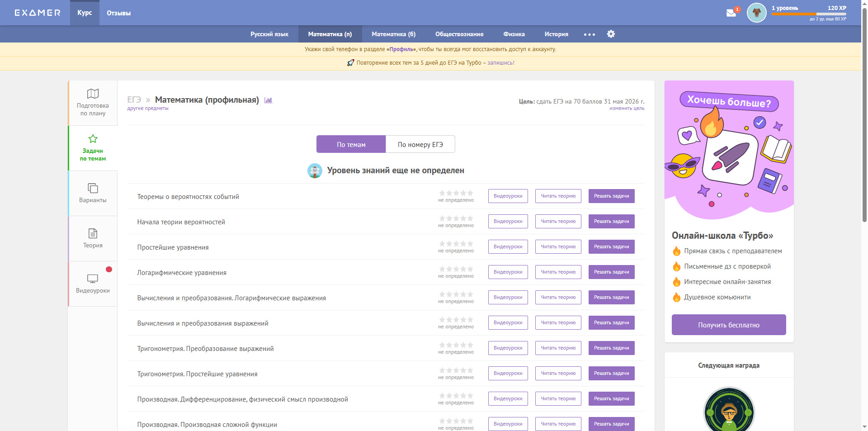
Task: Open the settings gear in subject bar
Action: tap(611, 34)
